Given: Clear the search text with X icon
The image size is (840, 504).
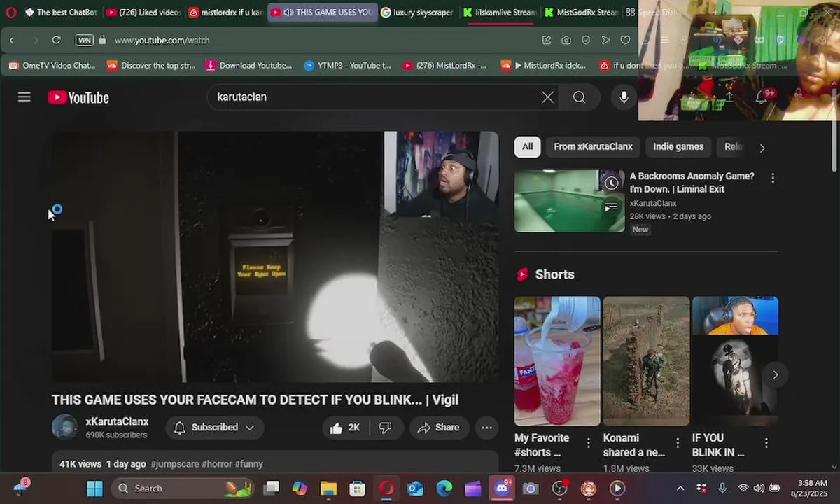Looking at the screenshot, I should (x=547, y=97).
